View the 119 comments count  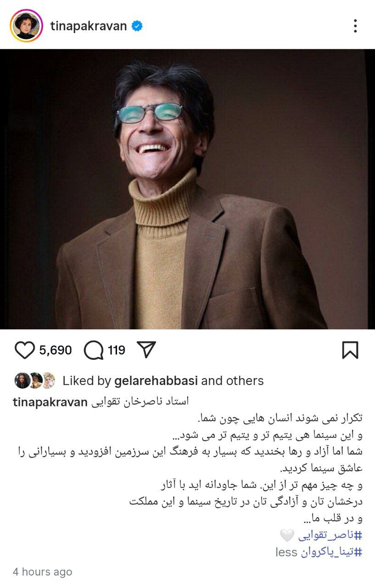click(x=117, y=351)
